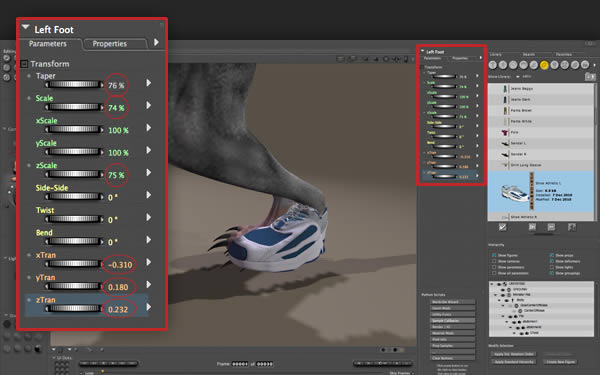This screenshot has width=600, height=375.
Task: Click the Geom Mods script button
Action: (452, 308)
